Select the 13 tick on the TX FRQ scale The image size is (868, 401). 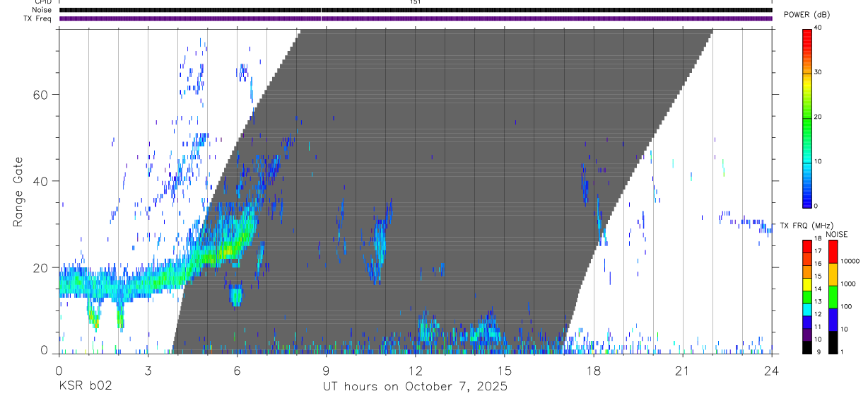coord(819,301)
